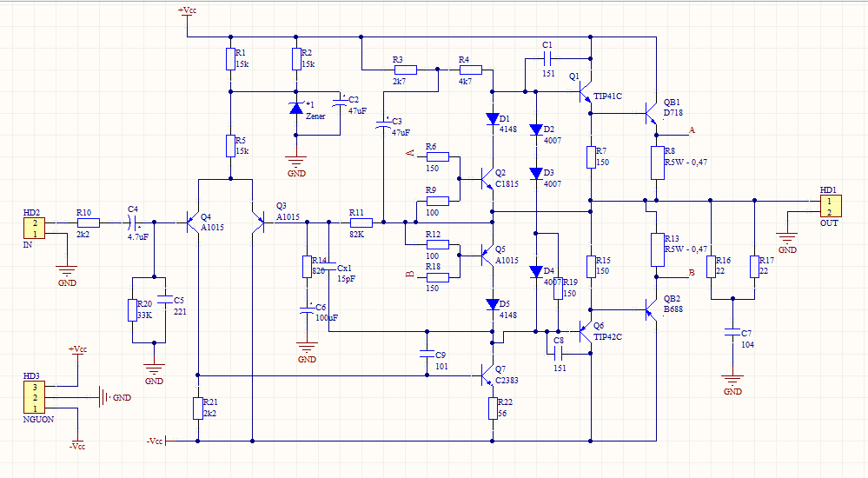Select capacitor C6 symbol
The width and height of the screenshot is (868, 478).
(x=307, y=309)
